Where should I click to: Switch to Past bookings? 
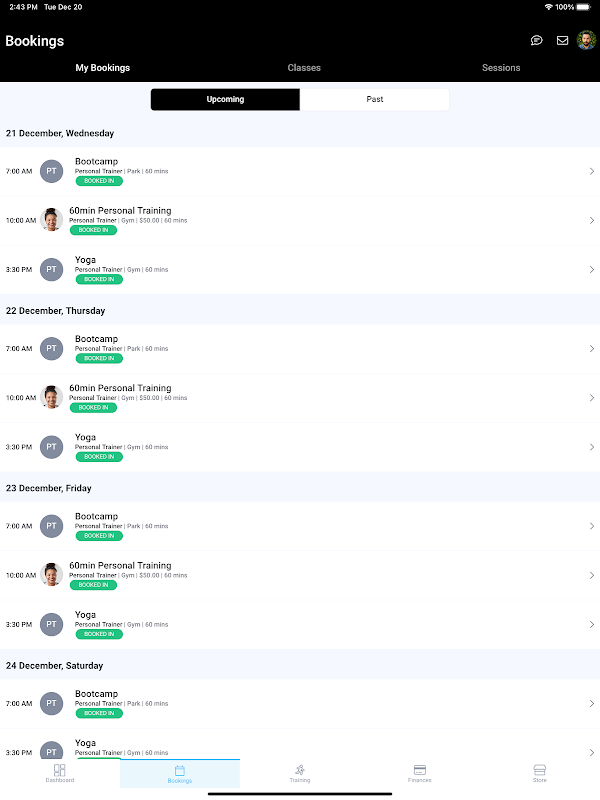click(x=374, y=99)
